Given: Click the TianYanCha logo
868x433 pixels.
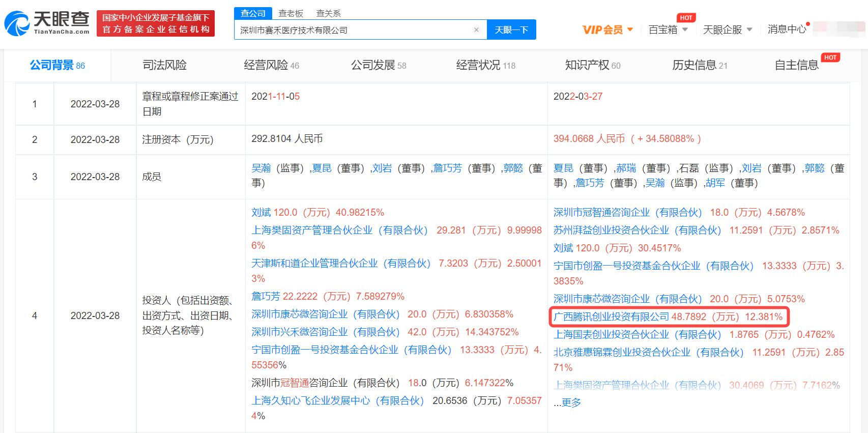Looking at the screenshot, I should click(47, 23).
